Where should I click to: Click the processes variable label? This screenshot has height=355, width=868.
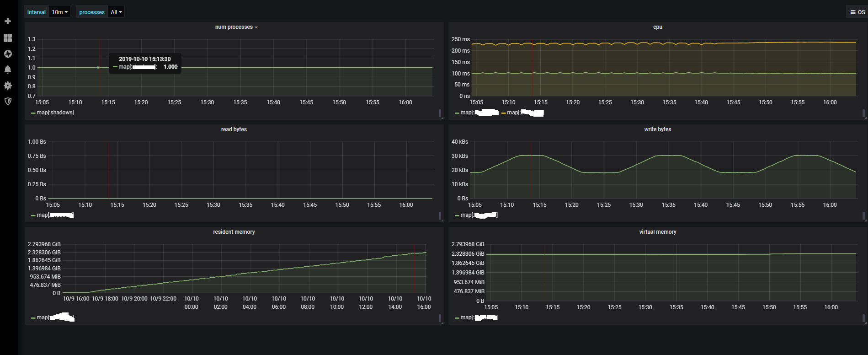(x=92, y=12)
